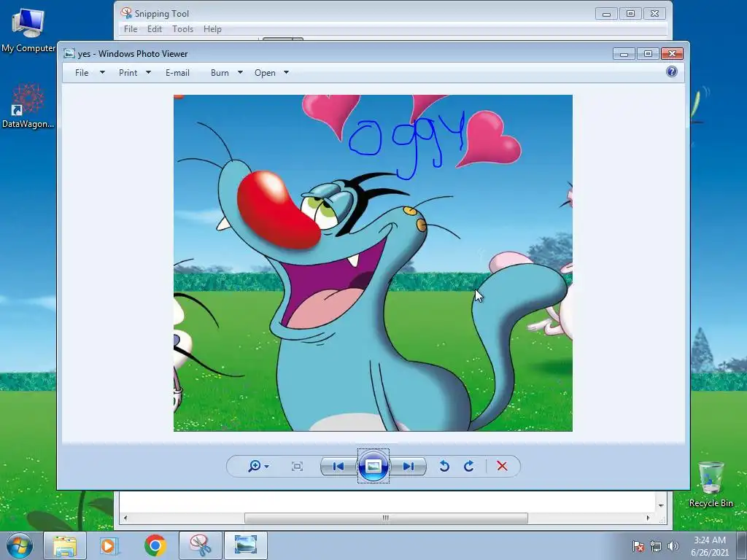Minimize the Snipping Tool window
Screen dimensions: 747x560
pyautogui.click(x=606, y=14)
